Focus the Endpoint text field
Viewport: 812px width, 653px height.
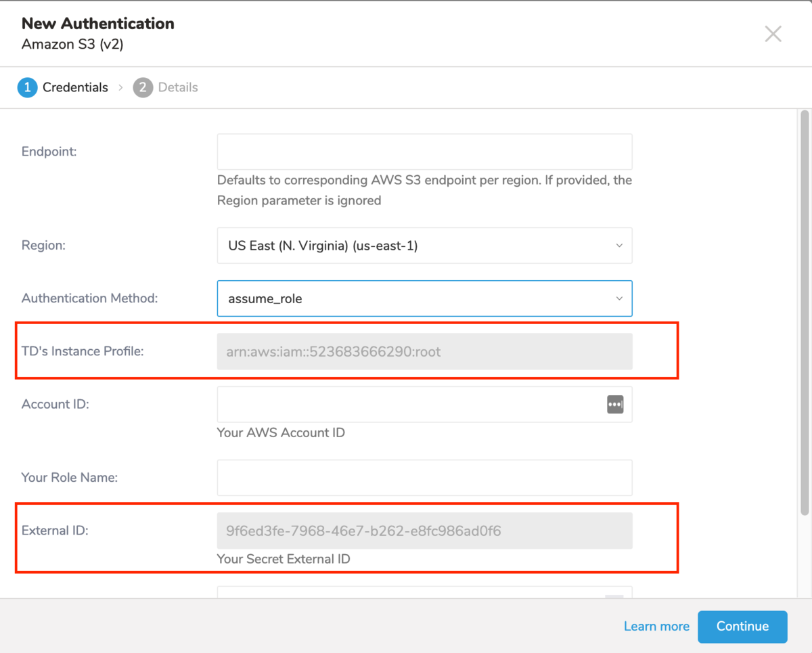tap(424, 152)
